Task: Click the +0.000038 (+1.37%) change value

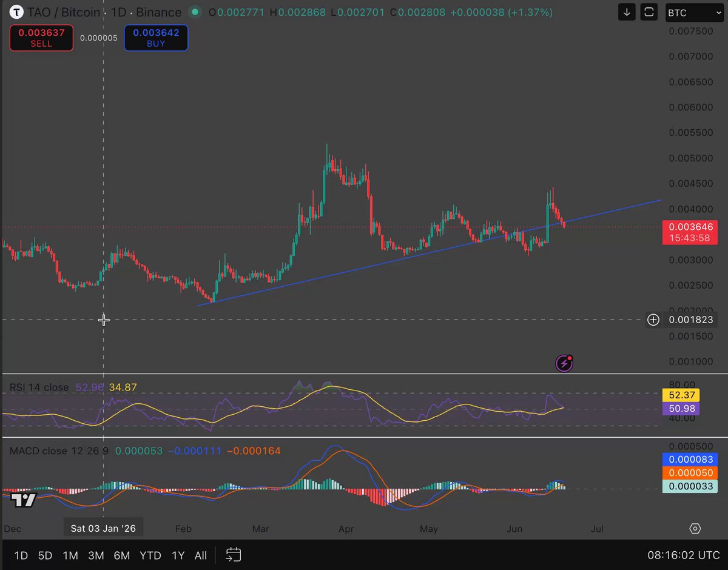Action: pos(500,12)
